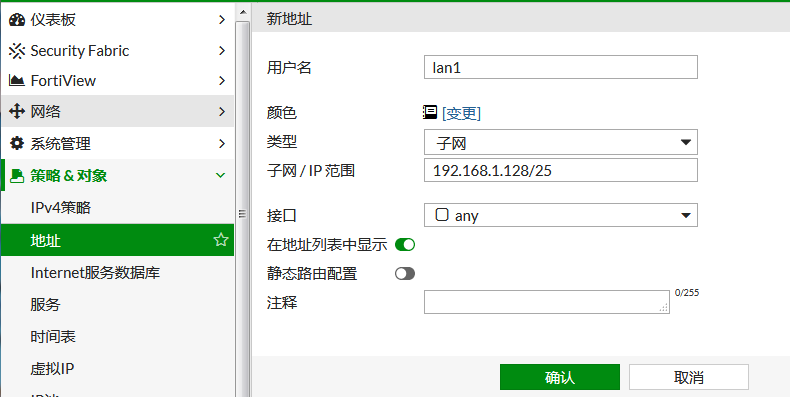Expand the 系统管理 menu chevron
790x397 pixels.
pyautogui.click(x=222, y=144)
